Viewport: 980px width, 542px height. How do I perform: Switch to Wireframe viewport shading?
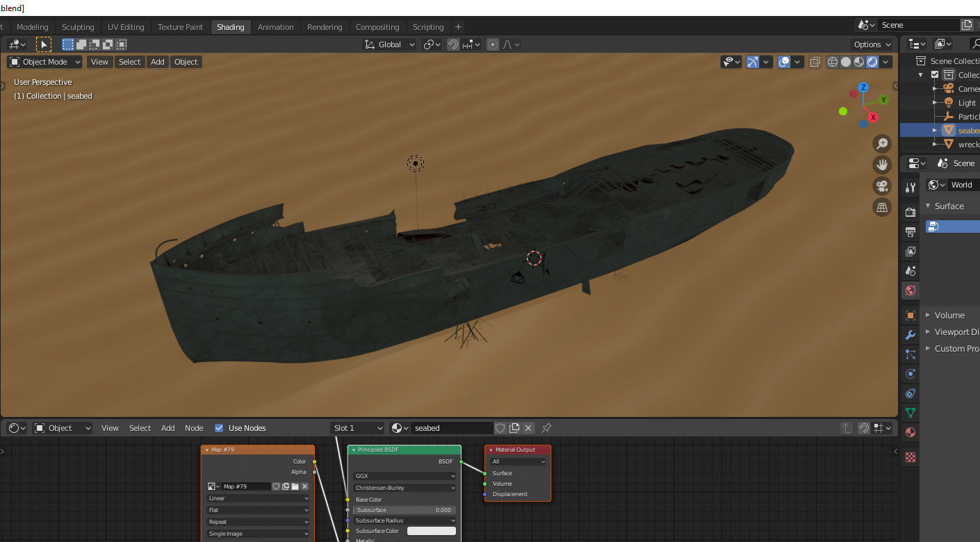click(833, 62)
